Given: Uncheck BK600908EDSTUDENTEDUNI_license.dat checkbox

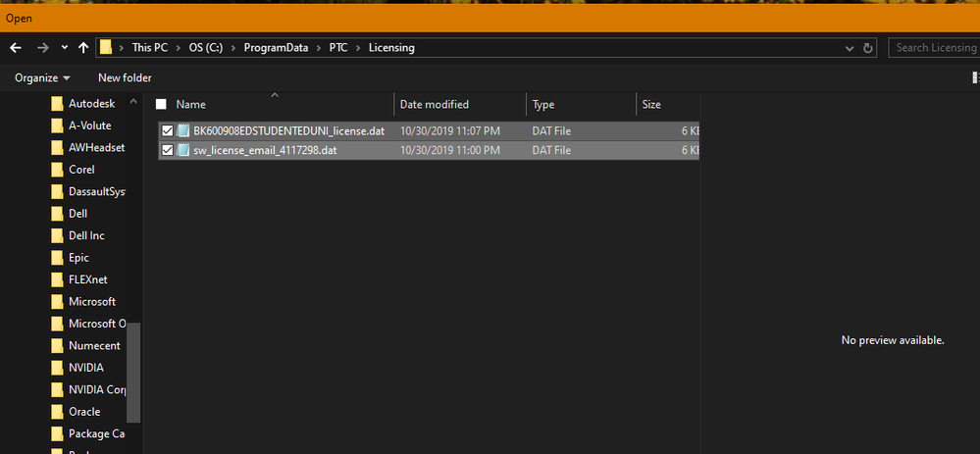Looking at the screenshot, I should click(x=167, y=130).
